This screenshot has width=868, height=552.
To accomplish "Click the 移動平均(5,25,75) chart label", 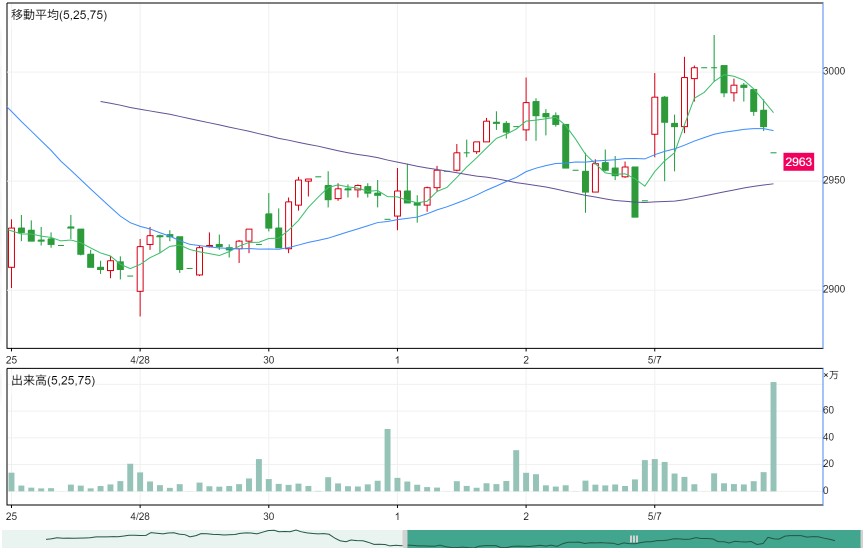I will pyautogui.click(x=59, y=15).
